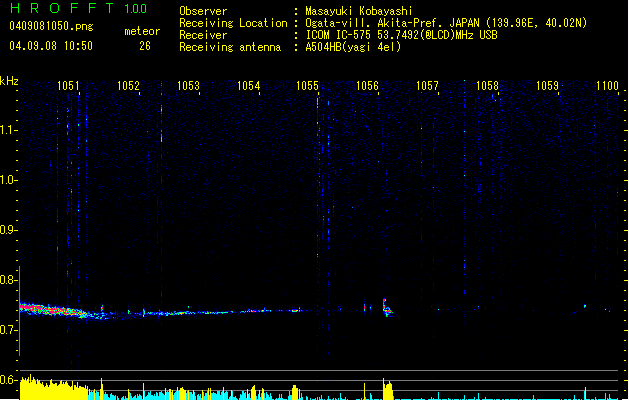Click the observer name Masayuki Kobayashi
The image size is (629, 400).
(359, 11)
